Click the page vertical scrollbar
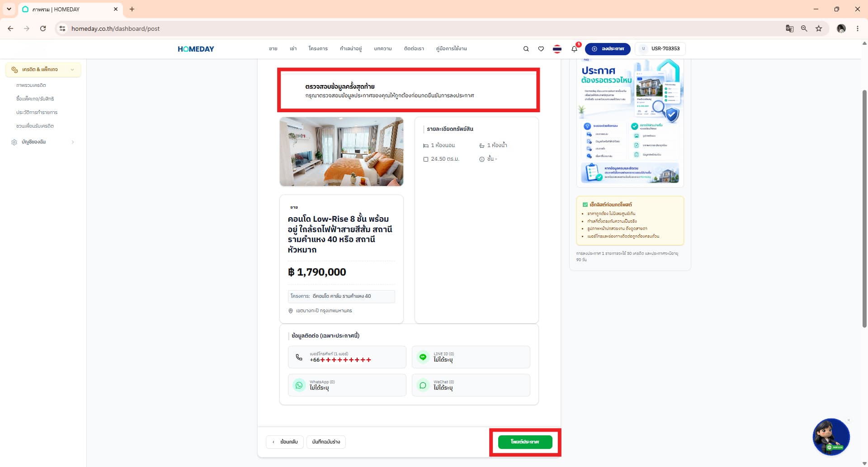The width and height of the screenshot is (868, 467). coord(864,208)
